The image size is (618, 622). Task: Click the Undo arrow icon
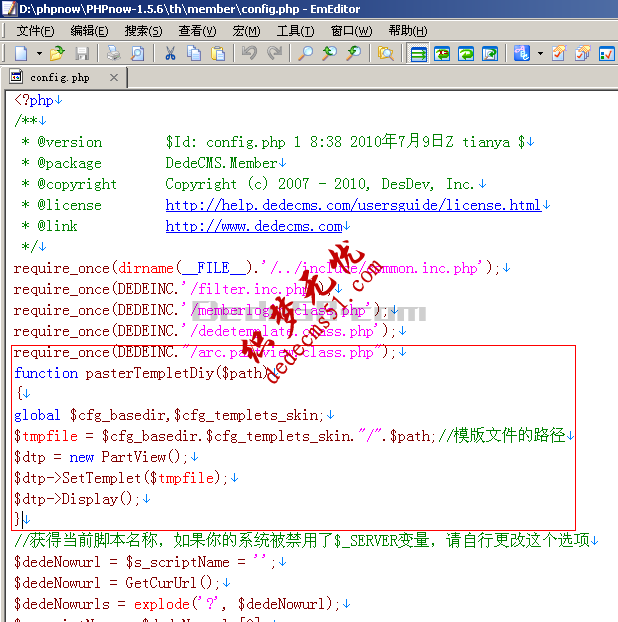(249, 53)
